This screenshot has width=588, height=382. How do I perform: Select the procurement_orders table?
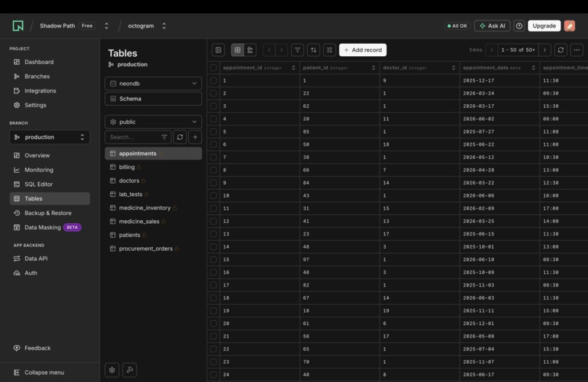tap(153, 249)
